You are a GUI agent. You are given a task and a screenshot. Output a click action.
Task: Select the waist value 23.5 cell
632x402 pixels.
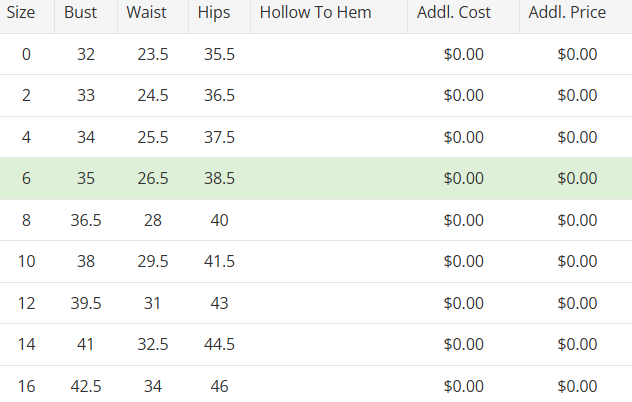[153, 54]
